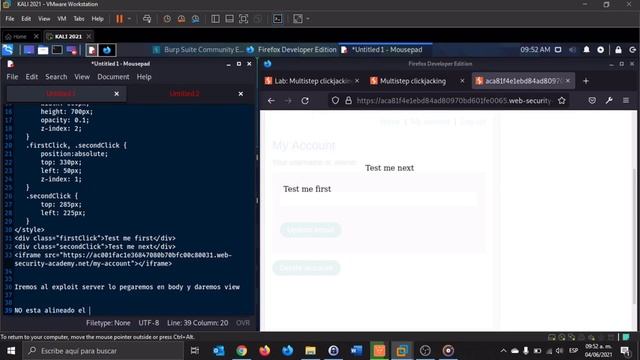This screenshot has height=360, width=640.
Task: Open the VMware console view icon
Action: click(278, 19)
